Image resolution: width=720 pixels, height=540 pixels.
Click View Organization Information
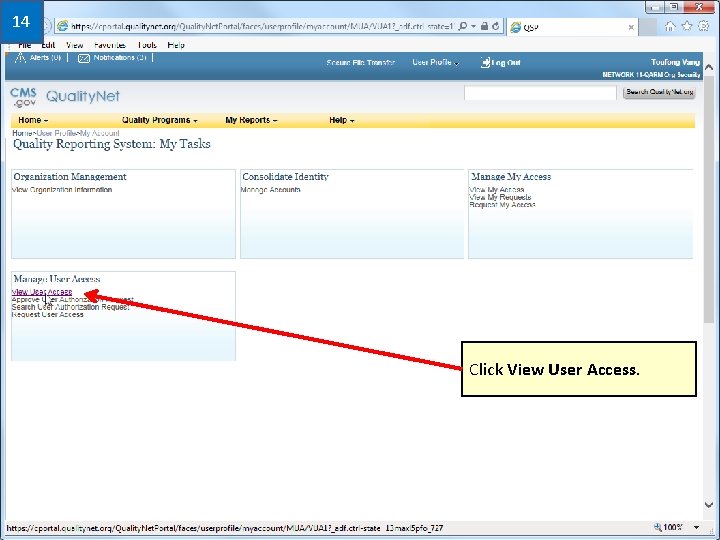pos(62,190)
